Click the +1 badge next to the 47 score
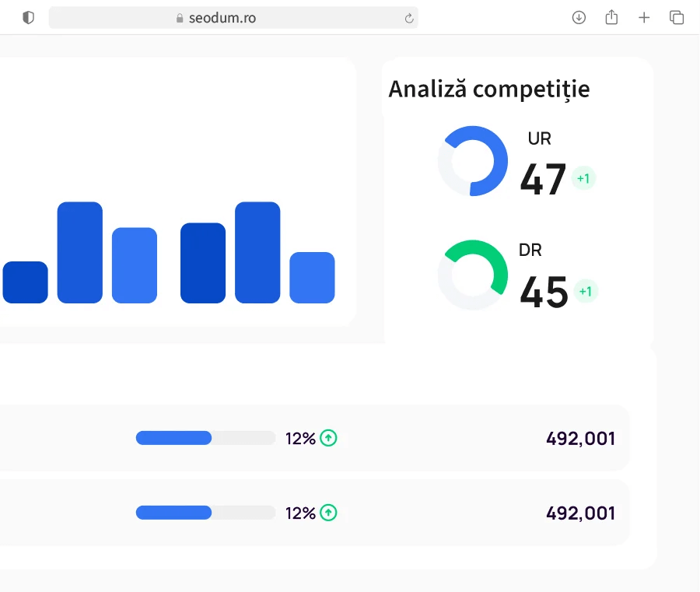 coord(583,178)
